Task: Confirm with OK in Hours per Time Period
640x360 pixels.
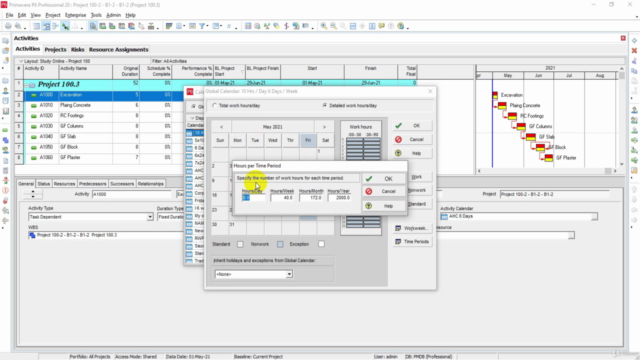Action: (x=384, y=179)
